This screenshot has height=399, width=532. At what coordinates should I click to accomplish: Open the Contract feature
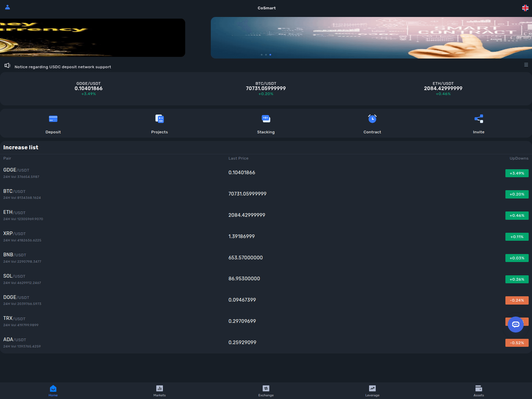tap(372, 123)
